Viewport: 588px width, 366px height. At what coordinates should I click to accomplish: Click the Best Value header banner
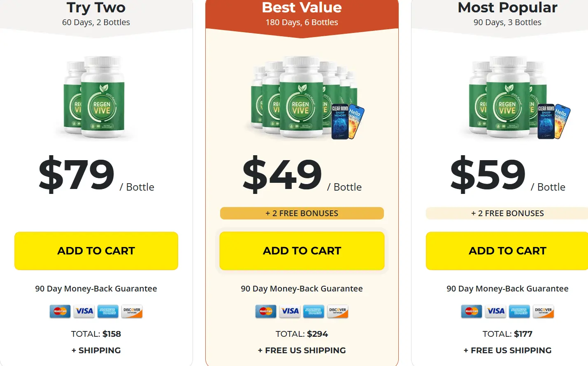(x=302, y=16)
